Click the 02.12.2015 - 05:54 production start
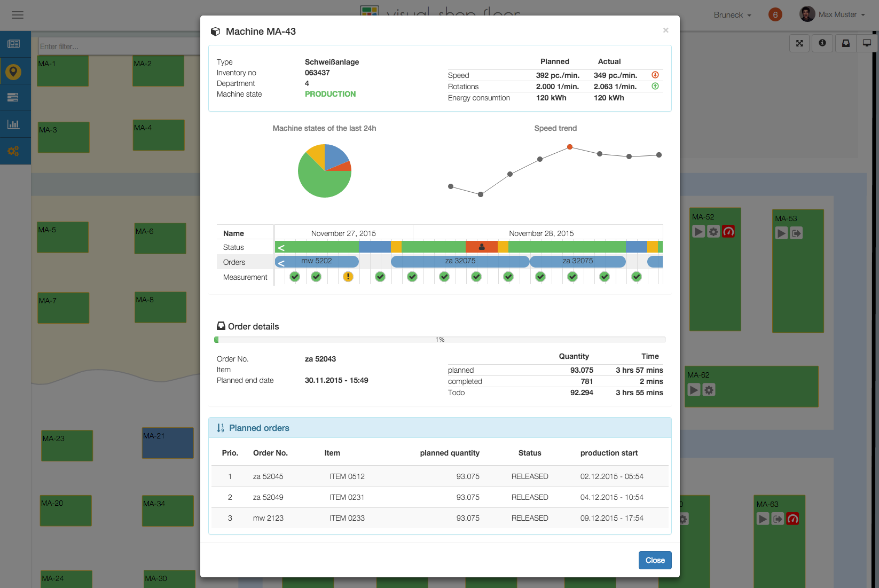This screenshot has height=588, width=879. tap(611, 476)
